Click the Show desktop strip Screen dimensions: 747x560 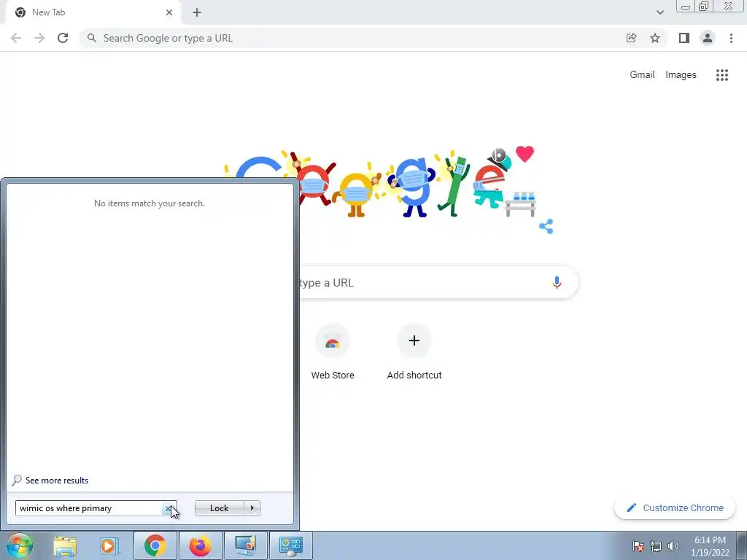[x=742, y=545]
